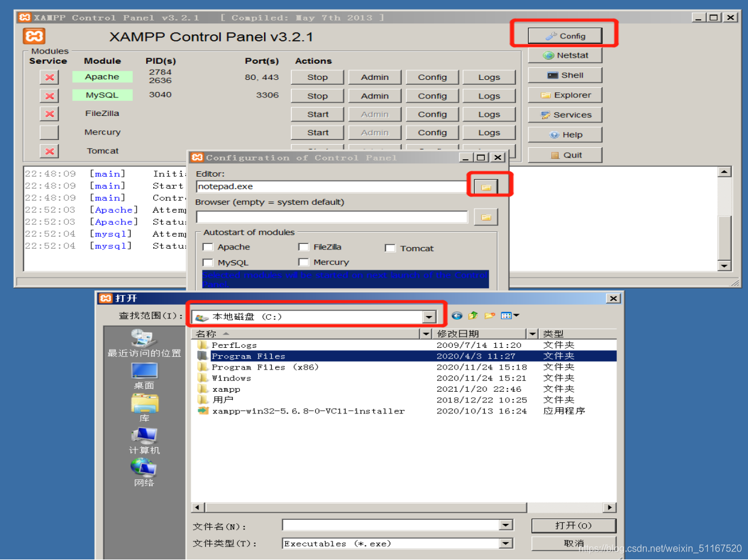
Task: Open the 名称 column filter dropdown arrow
Action: pyautogui.click(x=426, y=334)
